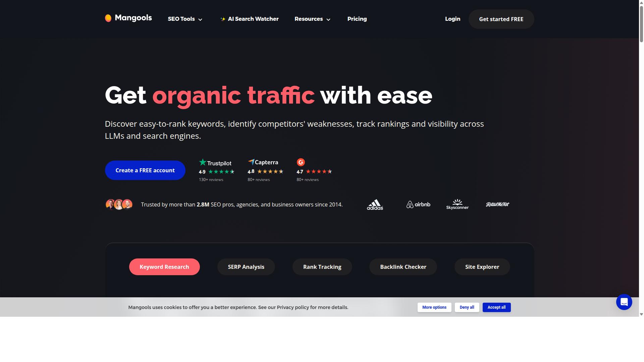This screenshot has height=362, width=644.
Task: Click the 130+ reviews text
Action: 211,180
